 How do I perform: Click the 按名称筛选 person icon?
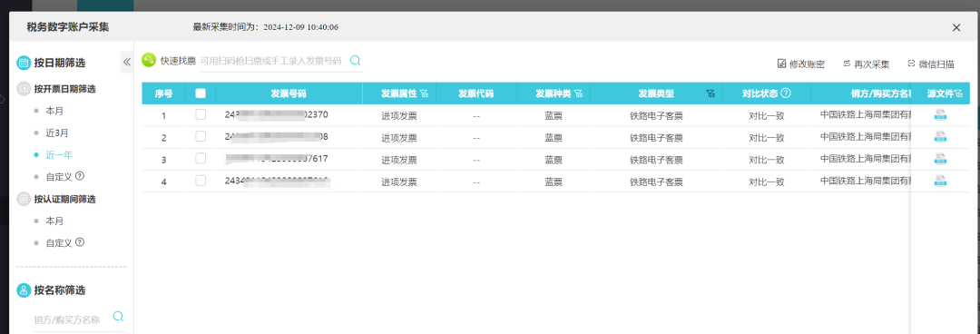point(24,290)
